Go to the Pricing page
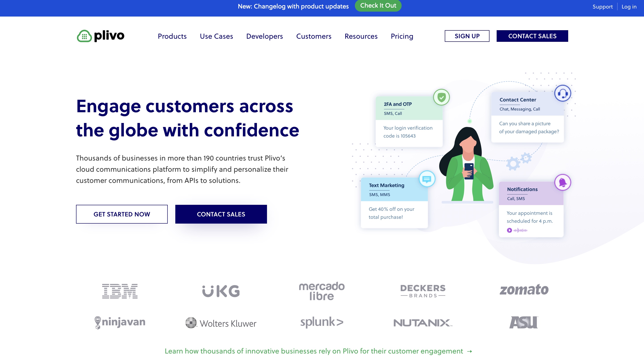Viewport: 644px width, 364px height. click(402, 36)
